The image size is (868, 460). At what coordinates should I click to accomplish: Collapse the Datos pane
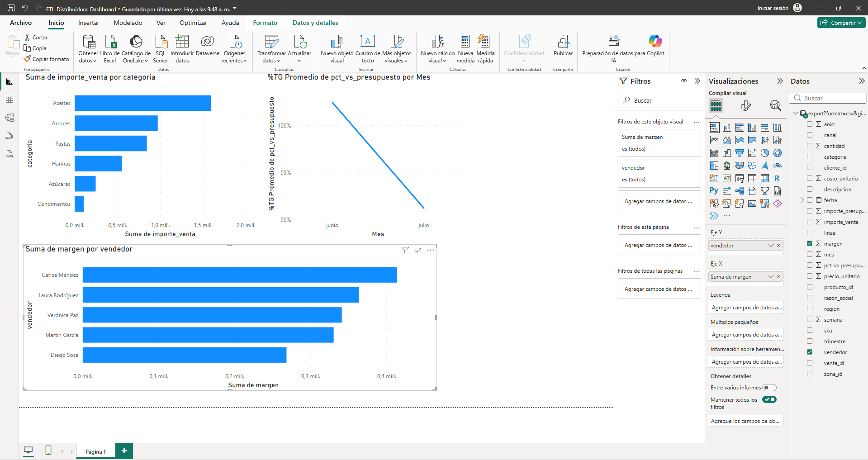[862, 81]
